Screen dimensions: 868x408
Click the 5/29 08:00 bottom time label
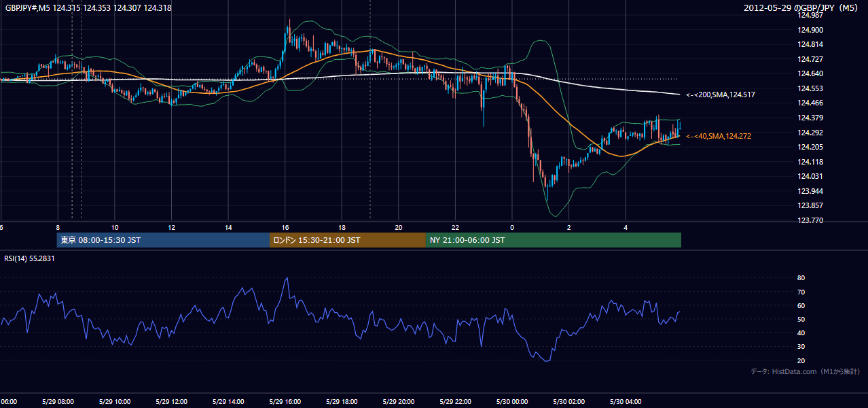point(57,402)
